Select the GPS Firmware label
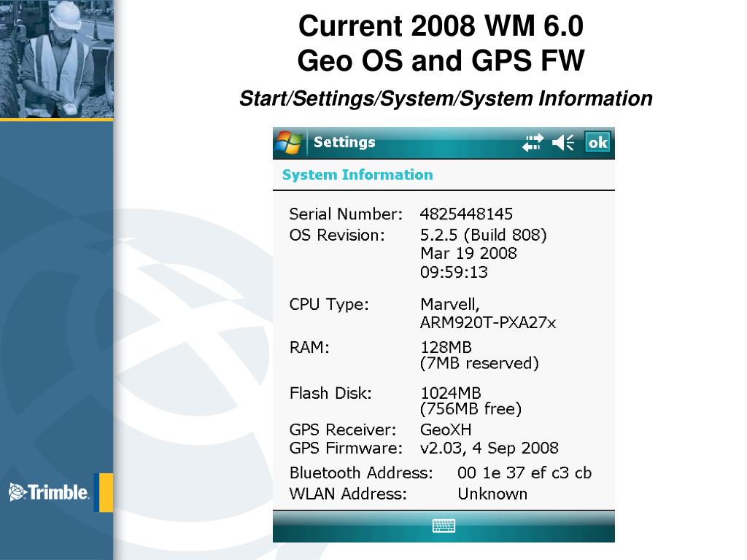747x560 pixels. (x=346, y=448)
